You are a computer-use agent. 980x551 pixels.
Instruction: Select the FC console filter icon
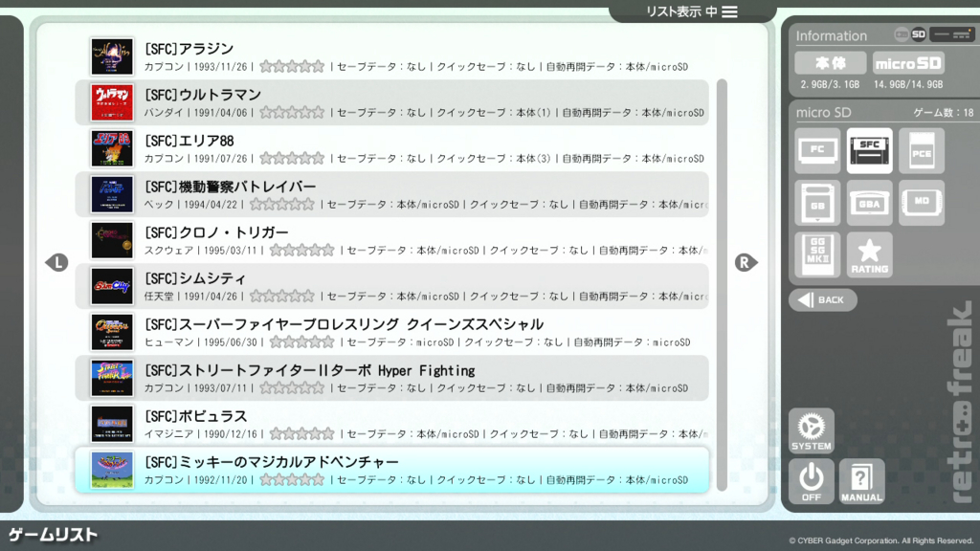(817, 150)
